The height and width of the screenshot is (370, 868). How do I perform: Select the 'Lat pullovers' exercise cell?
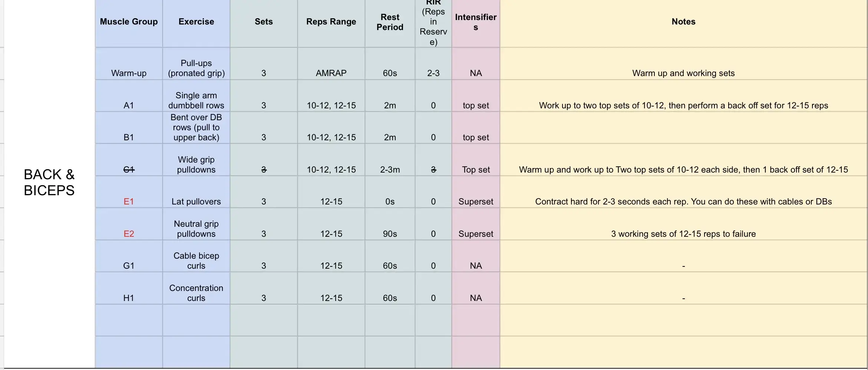pyautogui.click(x=196, y=202)
